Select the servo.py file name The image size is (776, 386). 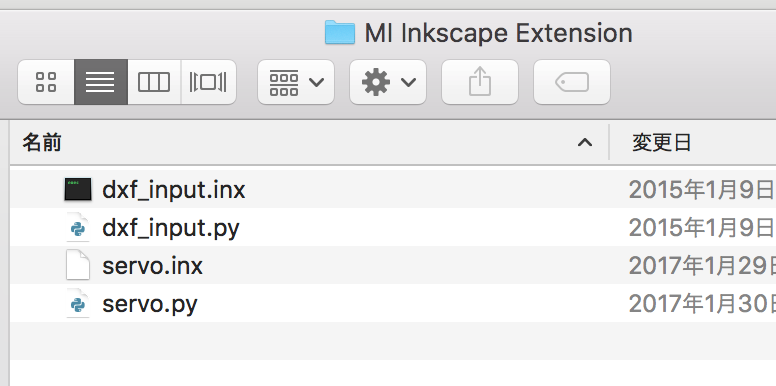tap(149, 305)
